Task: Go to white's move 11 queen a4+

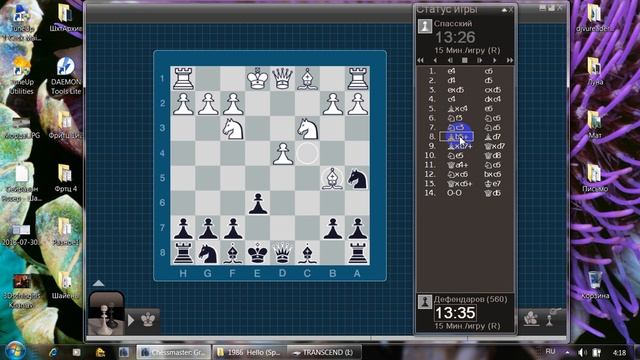Action: (457, 165)
